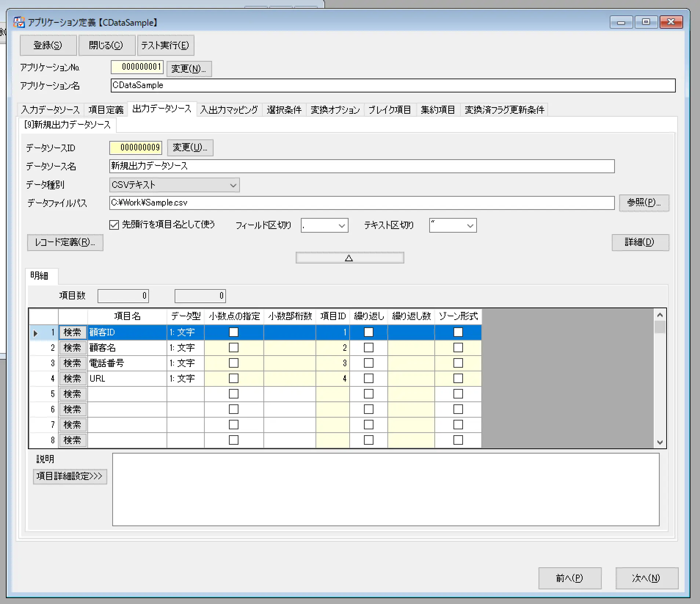Open レコード定義(R)... dialog
700x604 pixels.
coord(65,242)
